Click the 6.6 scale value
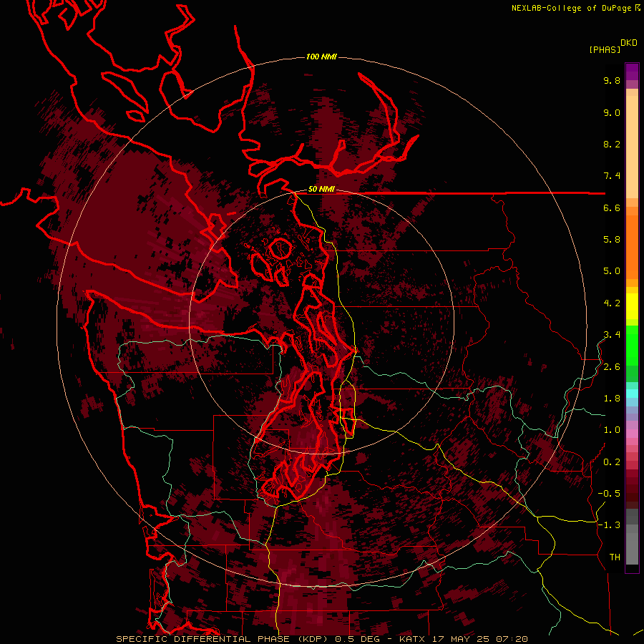 (x=612, y=208)
